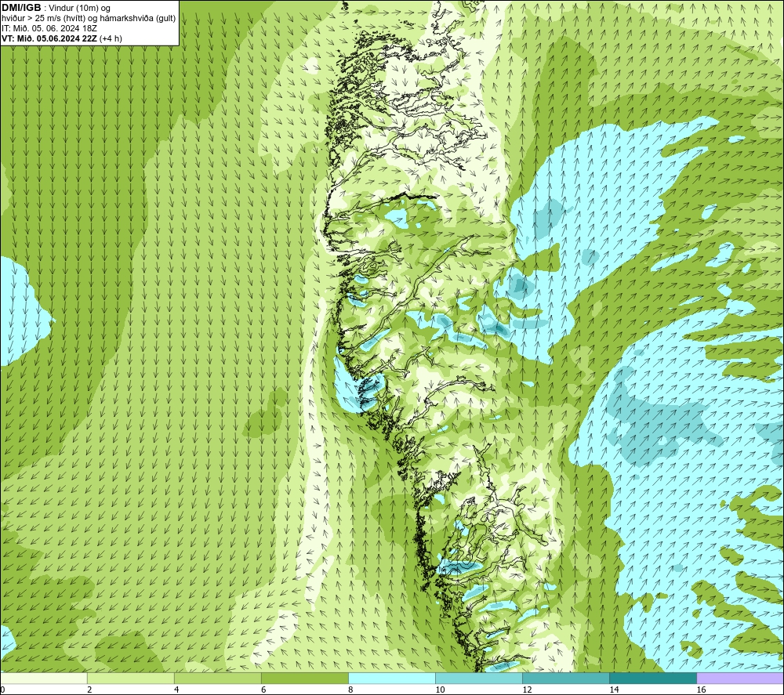Screen dimensions: 784x695
Task: Click the 8–10 m/s light cyan swatch
Action: point(392,678)
